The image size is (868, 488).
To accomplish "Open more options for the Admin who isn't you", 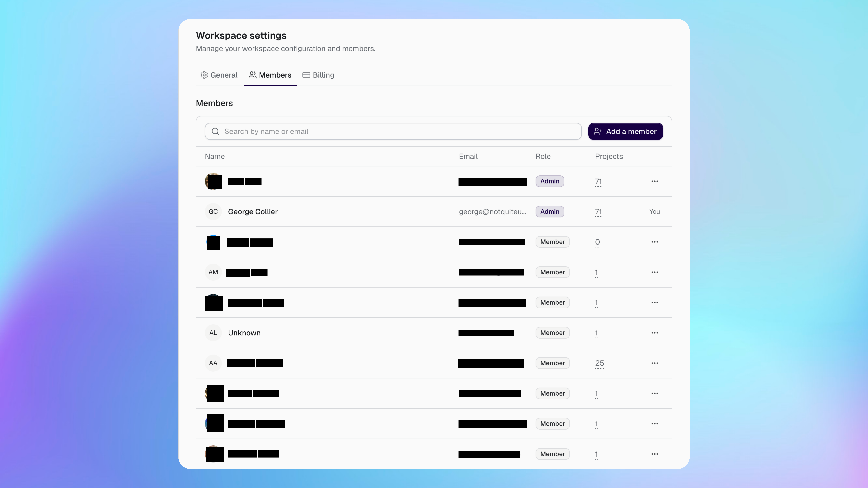I will click(654, 181).
